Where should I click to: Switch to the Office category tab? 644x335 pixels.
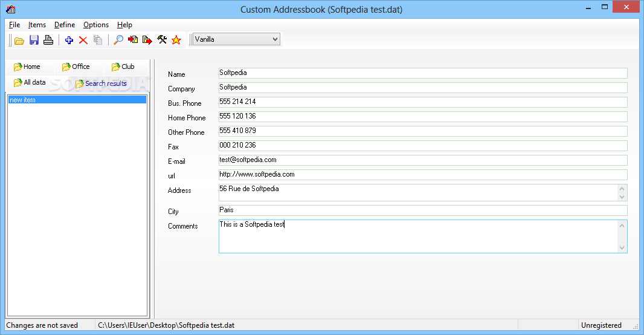coord(76,67)
